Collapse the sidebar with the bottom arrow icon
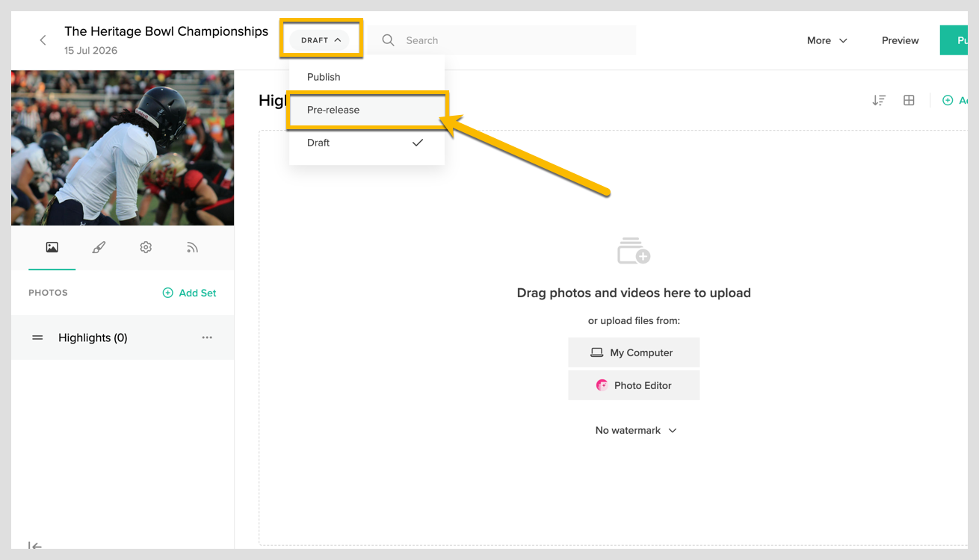This screenshot has height=560, width=979. (x=34, y=546)
